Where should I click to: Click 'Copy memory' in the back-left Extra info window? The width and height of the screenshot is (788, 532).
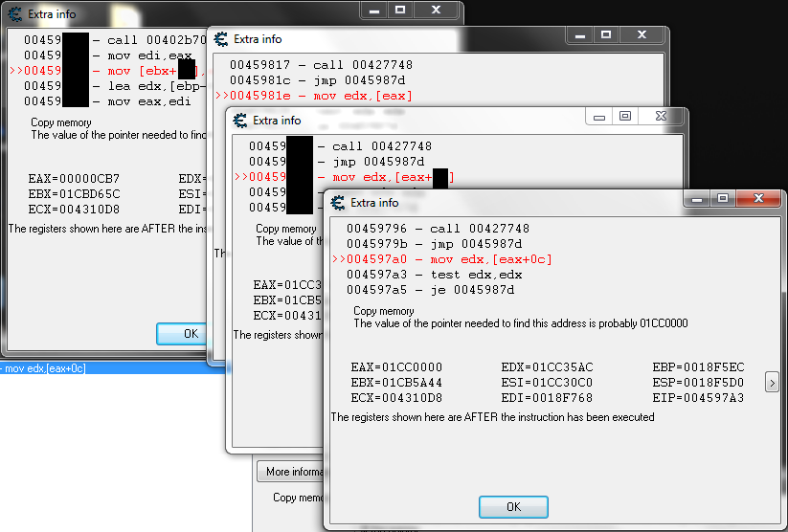[61, 122]
